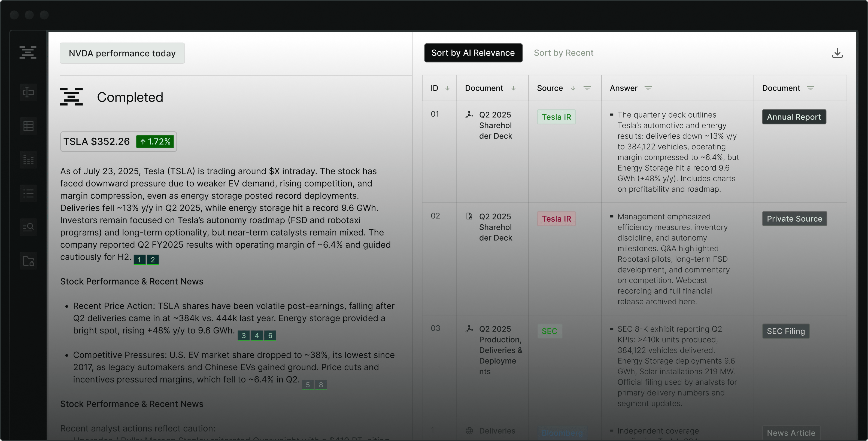Click the logo icon atop the sidebar
Screen dimensions: 868x441
pos(28,52)
